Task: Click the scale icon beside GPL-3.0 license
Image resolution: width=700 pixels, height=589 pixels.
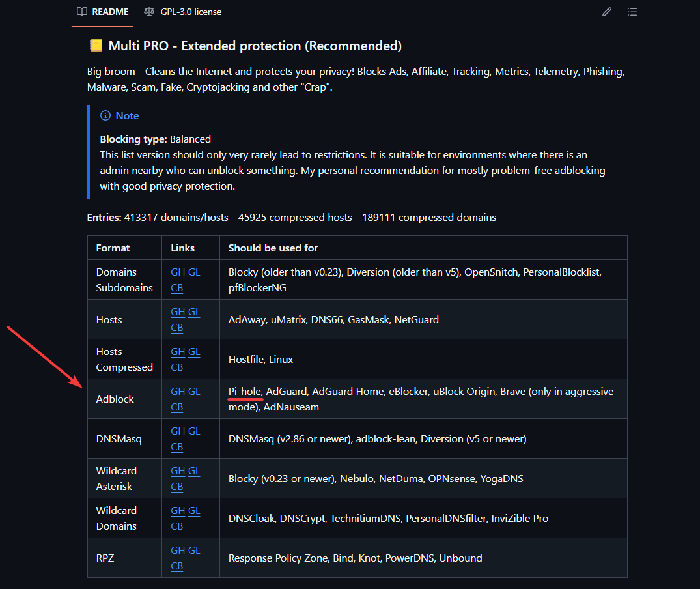Action: (150, 12)
